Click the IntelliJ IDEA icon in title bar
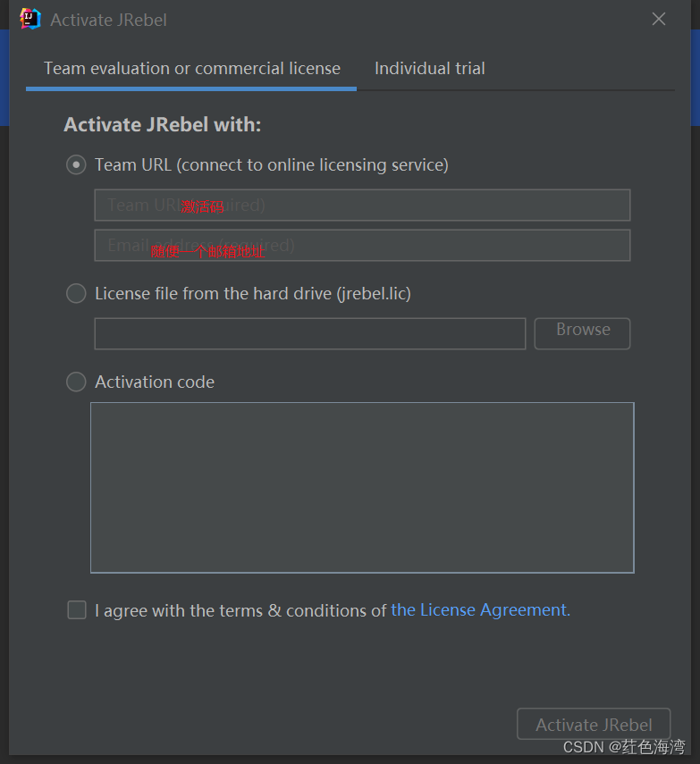This screenshot has width=700, height=764. pos(30,19)
